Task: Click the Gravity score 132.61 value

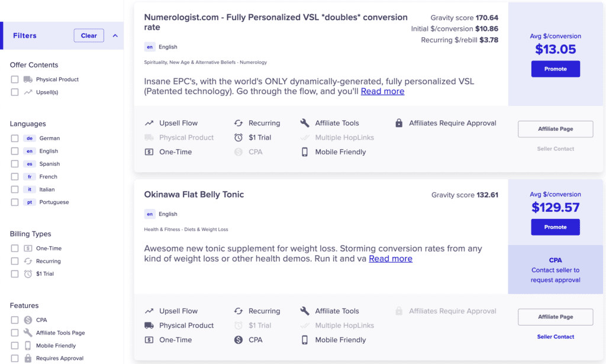Action: click(x=487, y=195)
